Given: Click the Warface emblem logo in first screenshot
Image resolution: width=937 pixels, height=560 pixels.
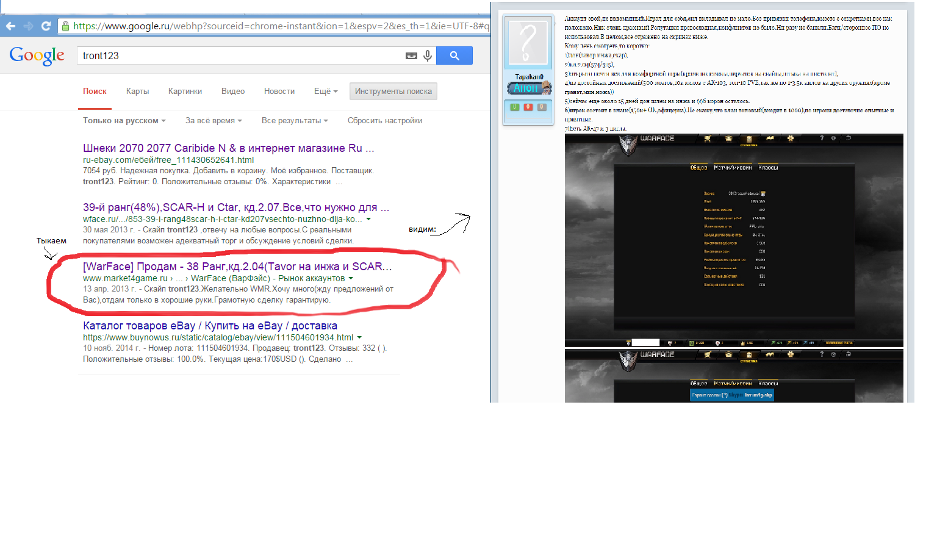Looking at the screenshot, I should 629,145.
